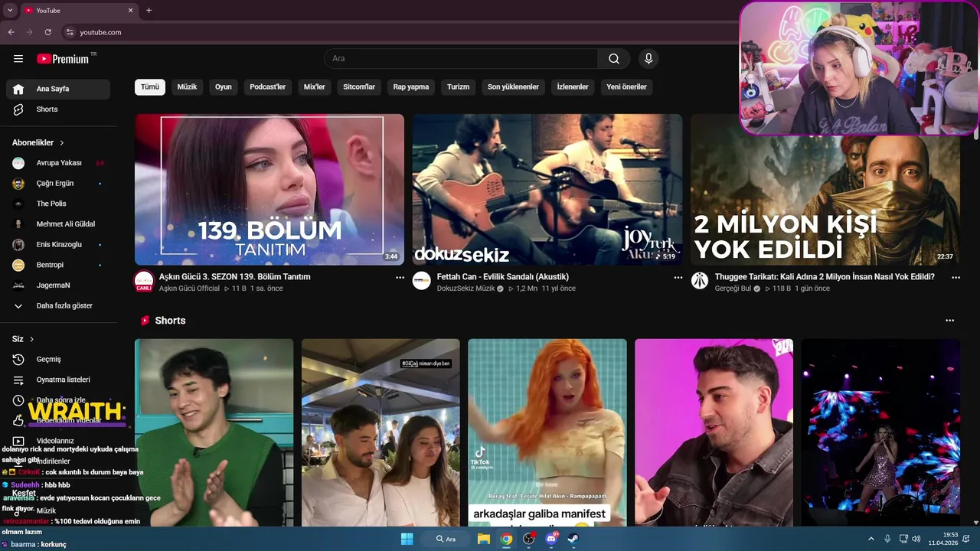This screenshot has width=980, height=551.
Task: Open the dokuzsekiz acoustic video thumbnail
Action: pos(547,190)
